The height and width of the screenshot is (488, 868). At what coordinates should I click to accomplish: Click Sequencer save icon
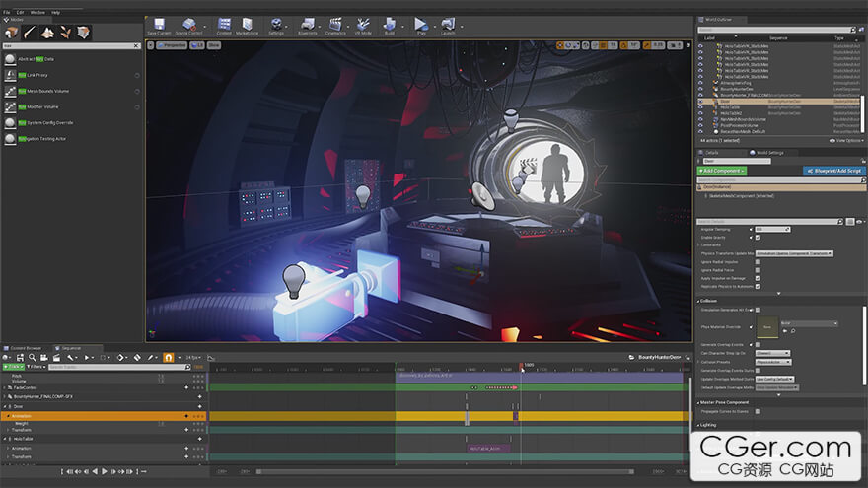(20, 358)
